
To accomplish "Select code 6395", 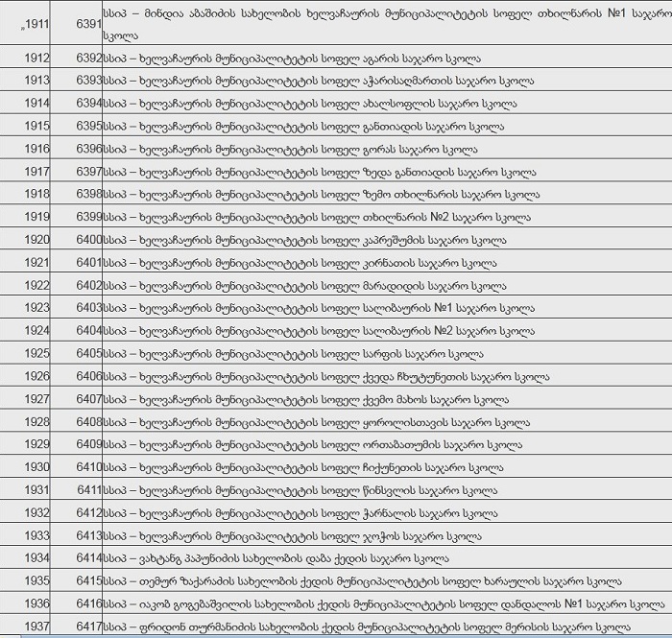I will (89, 126).
